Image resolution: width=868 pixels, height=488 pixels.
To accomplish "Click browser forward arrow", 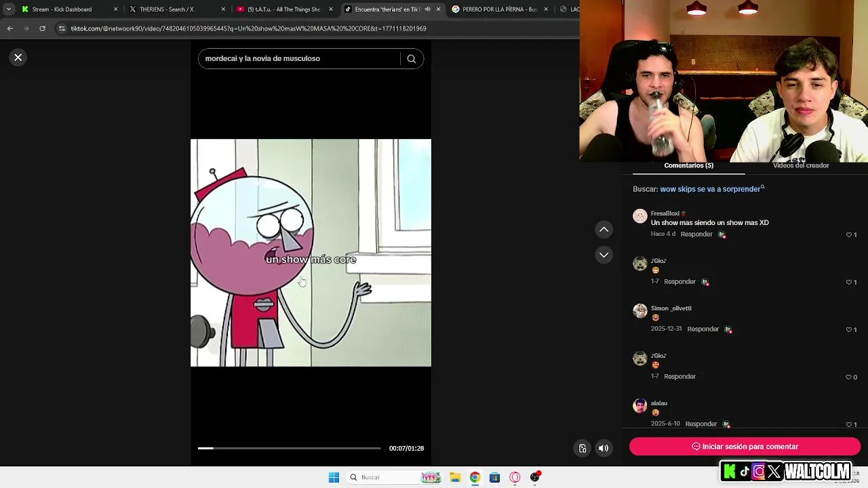I will click(x=26, y=28).
